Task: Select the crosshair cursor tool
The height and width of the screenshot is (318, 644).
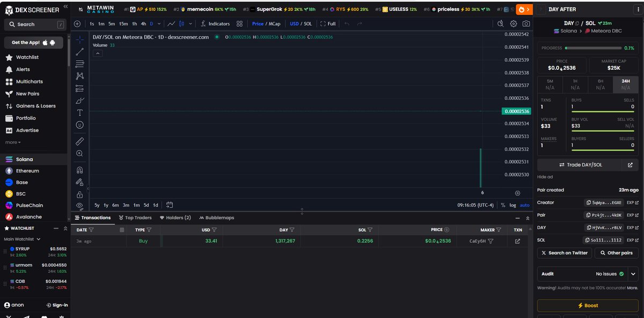Action: coord(79,40)
